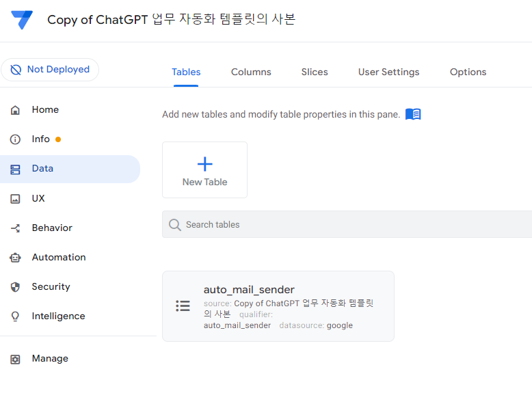Screen dimensions: 532x419
Task: Click the UX image icon
Action: (x=15, y=199)
